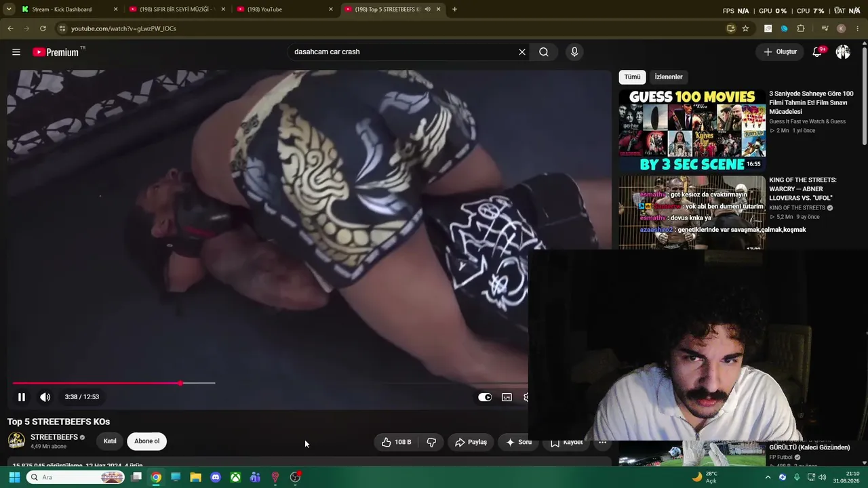Screen dimensions: 868x488
Task: Switch to the Stream - Kick Dashboard tab
Action: pos(62,9)
